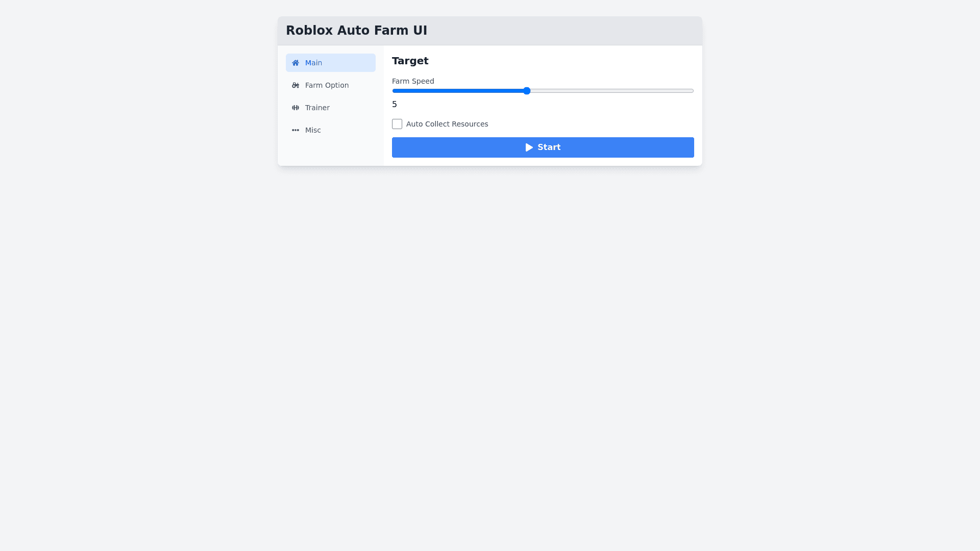Click the home icon beside Main
The height and width of the screenshot is (551, 980).
click(296, 63)
